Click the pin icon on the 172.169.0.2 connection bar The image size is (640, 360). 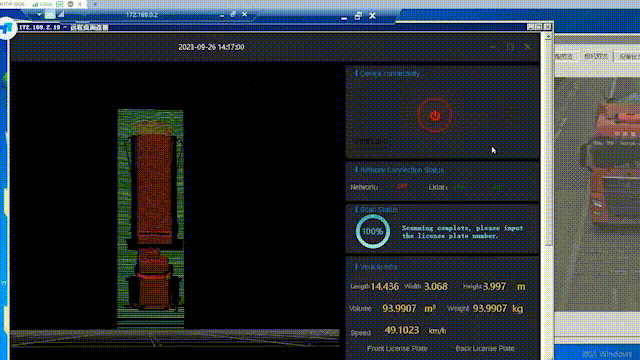(x=50, y=15)
